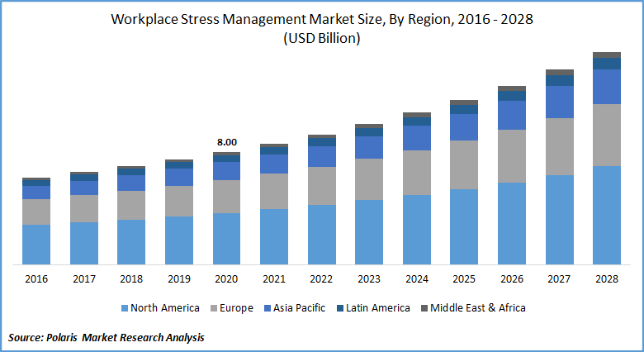The height and width of the screenshot is (352, 644).
Task: Click the North America segment of 2016 bar
Action: [36, 244]
